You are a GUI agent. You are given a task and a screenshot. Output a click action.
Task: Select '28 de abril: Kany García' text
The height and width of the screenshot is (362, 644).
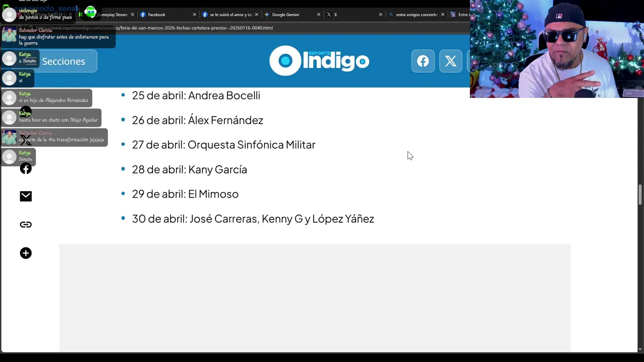[x=189, y=169]
